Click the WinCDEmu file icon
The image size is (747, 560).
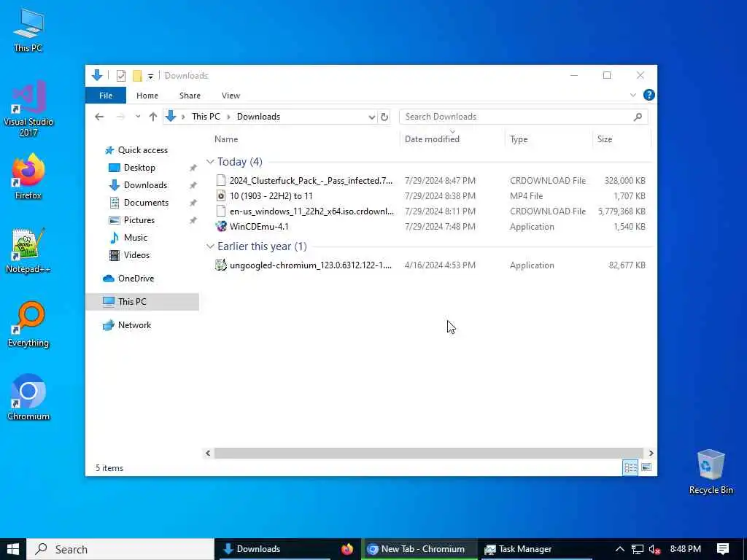pyautogui.click(x=220, y=226)
